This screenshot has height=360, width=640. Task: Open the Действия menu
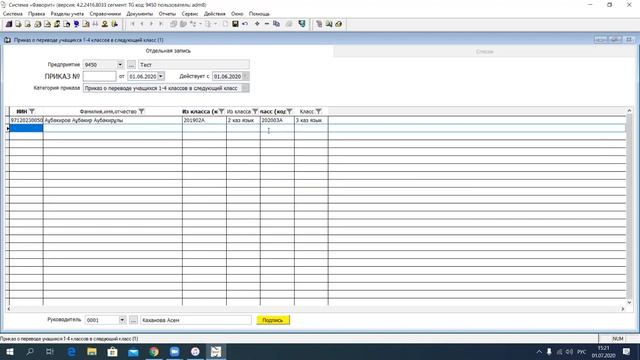(x=215, y=14)
